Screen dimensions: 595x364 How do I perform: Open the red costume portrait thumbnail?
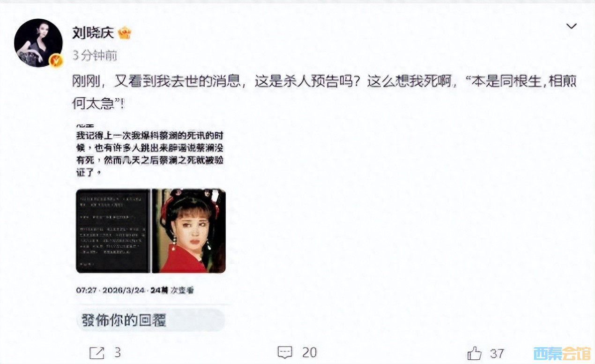tap(189, 231)
